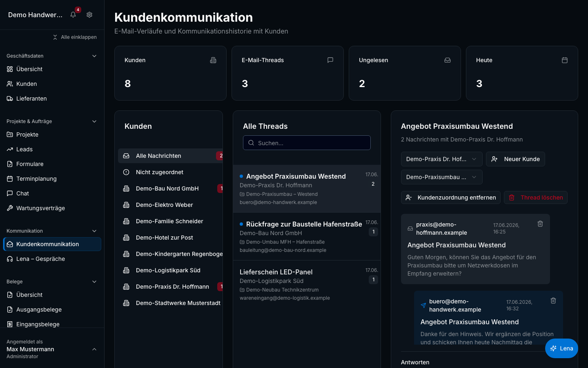Viewport: 588px width, 368px height.
Task: Go to Projekte in the sidebar
Action: [52, 135]
